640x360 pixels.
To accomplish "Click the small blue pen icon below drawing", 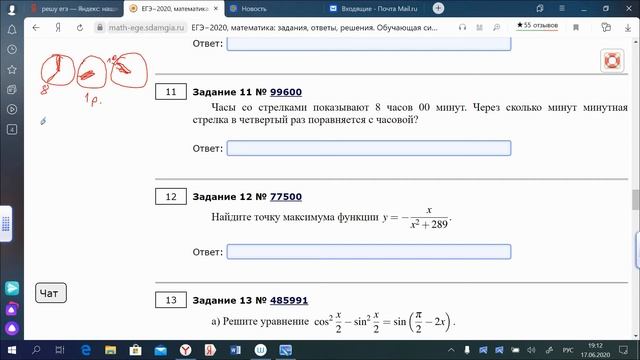I will point(43,121).
